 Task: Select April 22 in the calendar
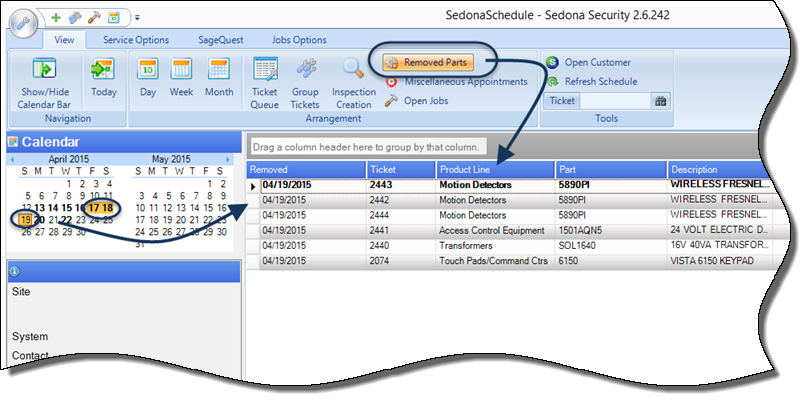(x=66, y=220)
